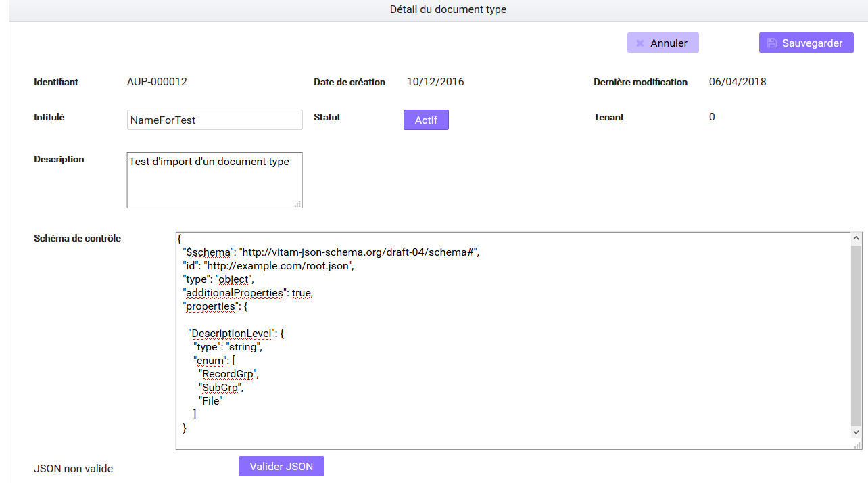Click the "DescriptionLevel" line in schema

click(x=237, y=333)
